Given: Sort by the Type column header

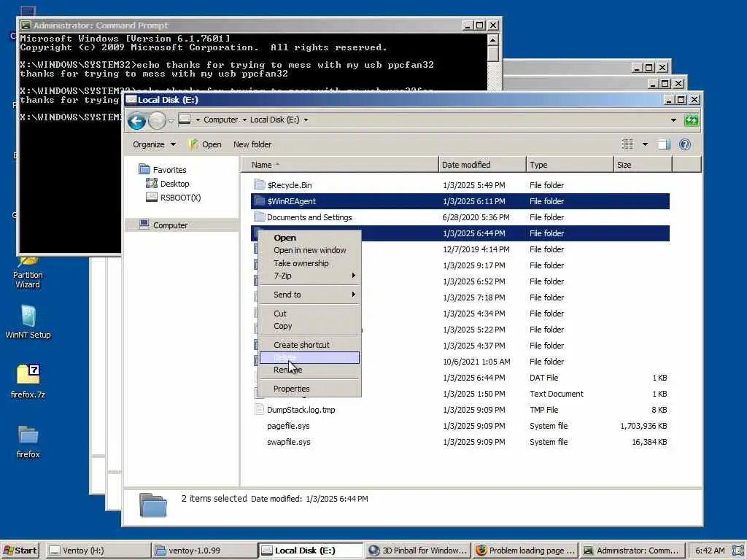Looking at the screenshot, I should (x=570, y=165).
